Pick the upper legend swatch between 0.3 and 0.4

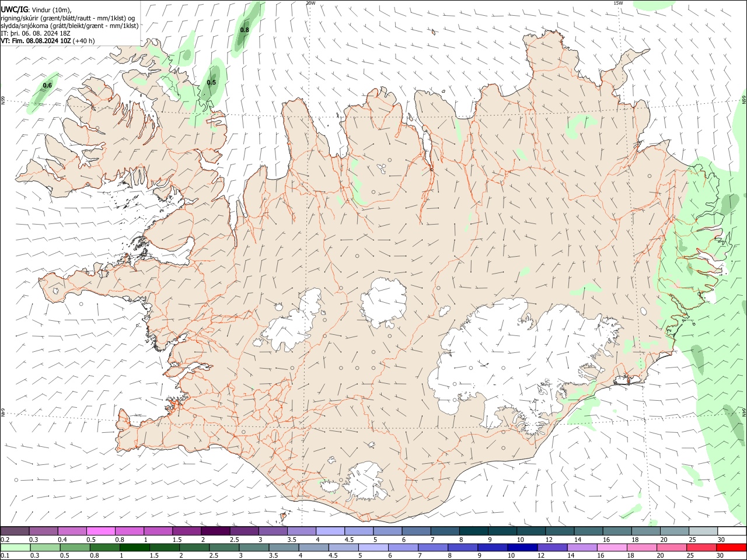pyautogui.click(x=43, y=531)
